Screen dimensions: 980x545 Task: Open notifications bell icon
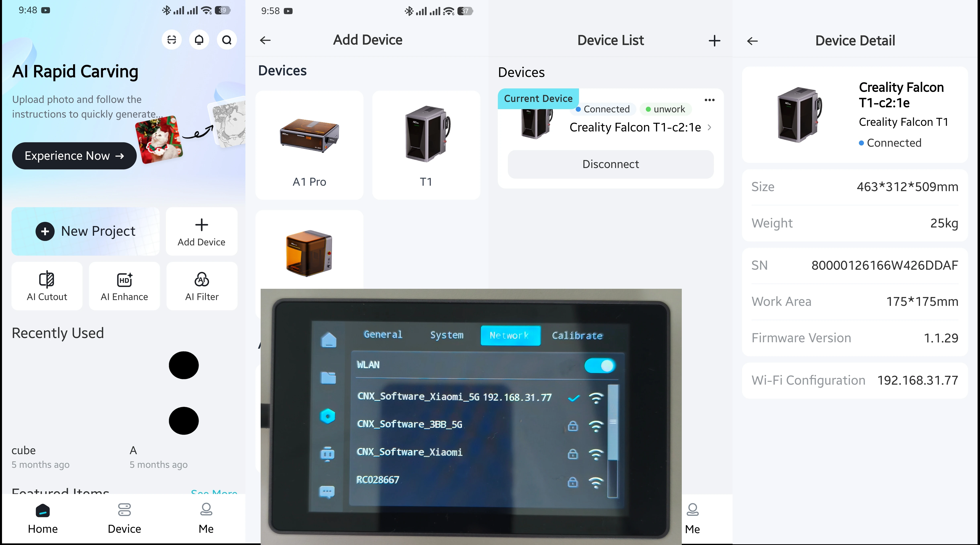199,40
